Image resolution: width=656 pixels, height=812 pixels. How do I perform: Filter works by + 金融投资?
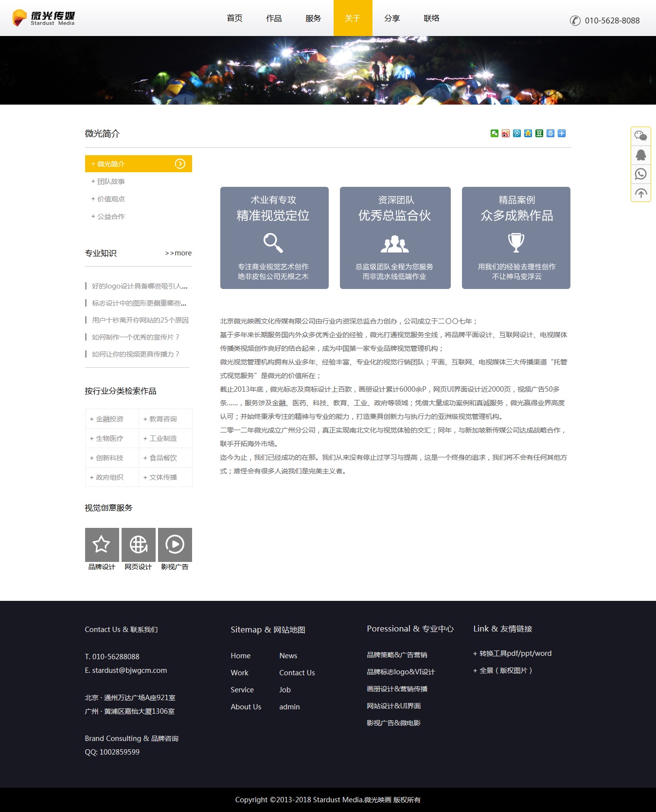pyautogui.click(x=112, y=419)
